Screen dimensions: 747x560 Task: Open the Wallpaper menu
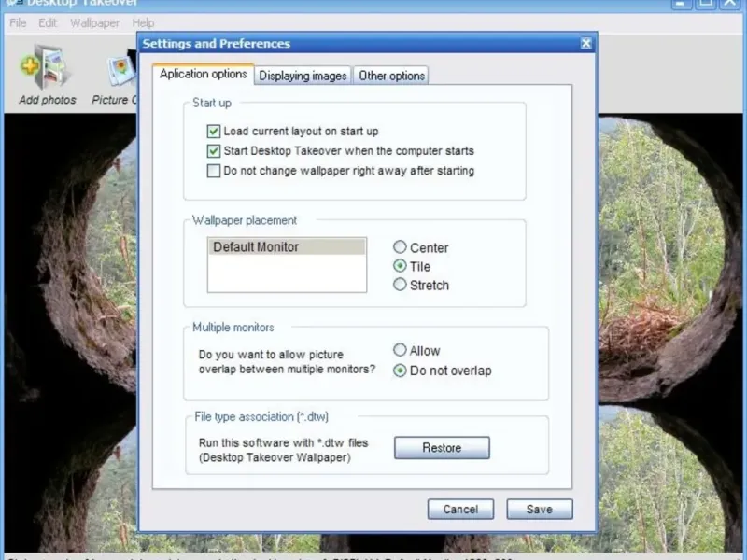tap(95, 22)
